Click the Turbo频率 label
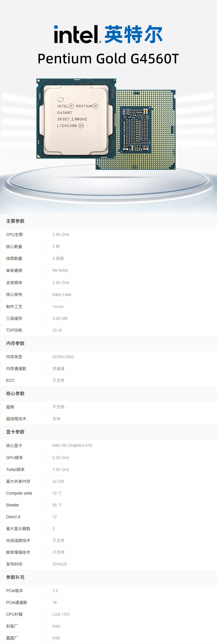This screenshot has height=644, width=217. point(15,470)
